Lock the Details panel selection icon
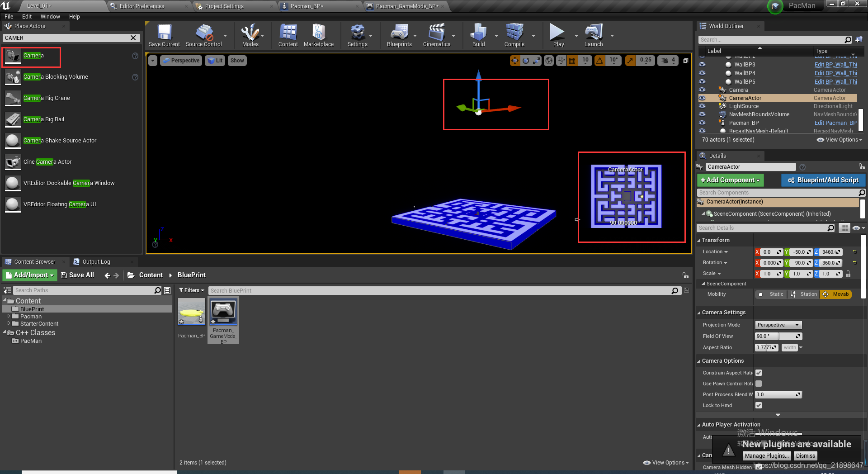The image size is (868, 474). pyautogui.click(x=862, y=166)
